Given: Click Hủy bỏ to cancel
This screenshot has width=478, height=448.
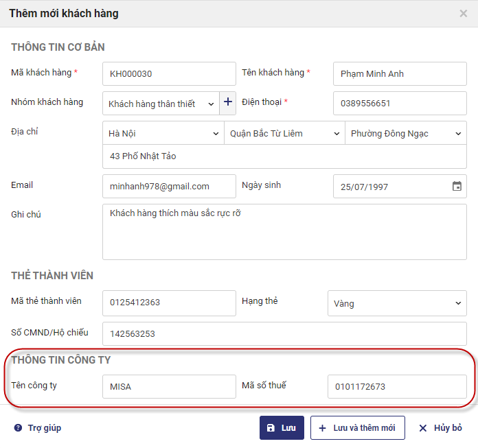Looking at the screenshot, I should 440,428.
